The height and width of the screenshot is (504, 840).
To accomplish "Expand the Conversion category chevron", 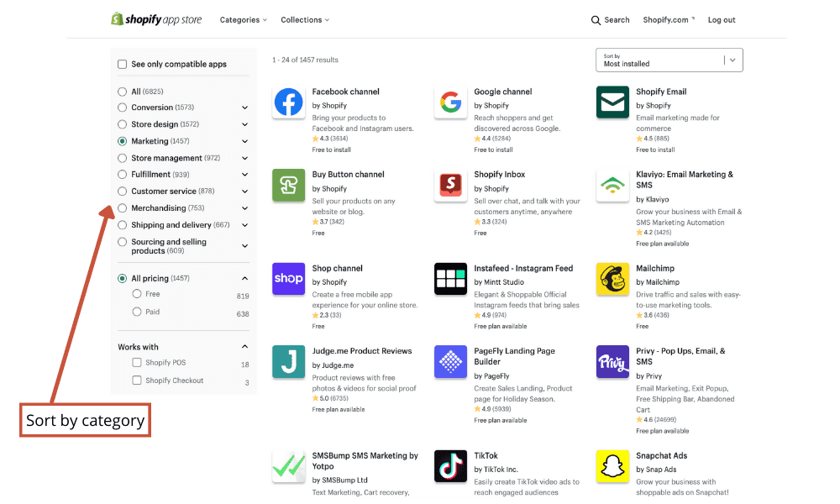I will (244, 108).
